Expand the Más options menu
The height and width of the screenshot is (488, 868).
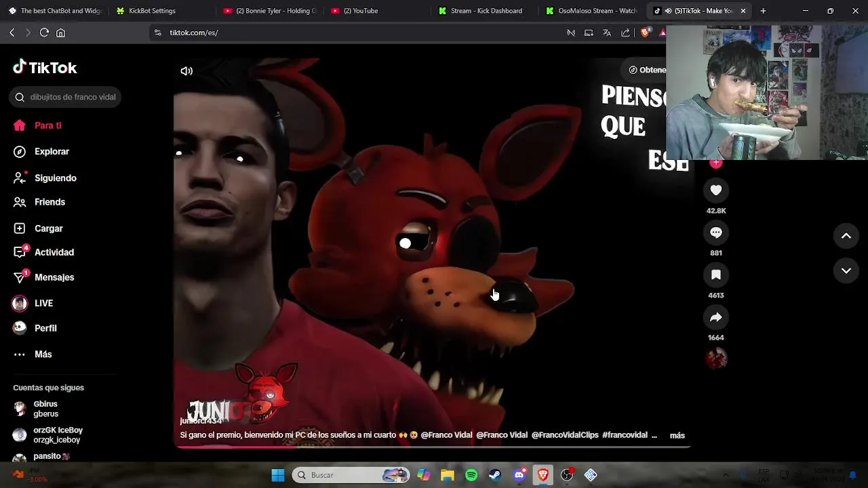click(33, 354)
